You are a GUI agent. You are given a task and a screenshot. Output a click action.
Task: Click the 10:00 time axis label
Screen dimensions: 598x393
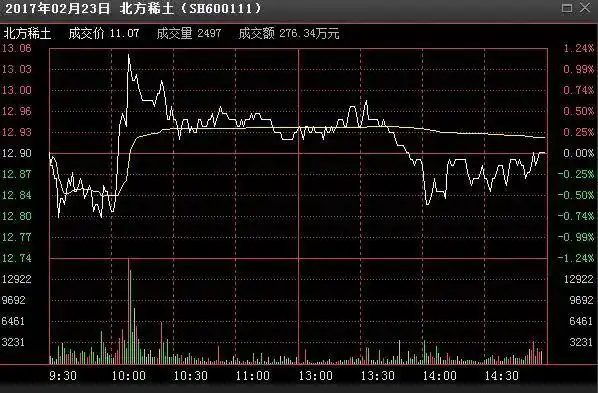pyautogui.click(x=129, y=376)
